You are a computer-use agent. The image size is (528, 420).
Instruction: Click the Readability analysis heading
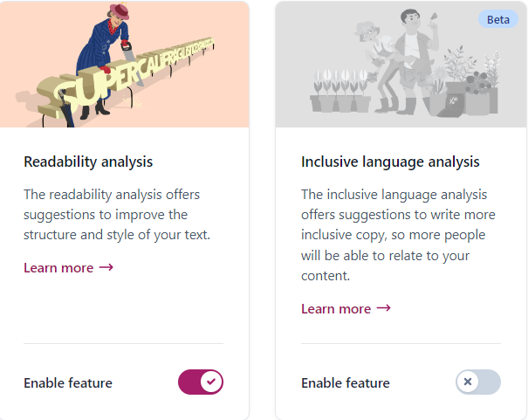(x=88, y=162)
